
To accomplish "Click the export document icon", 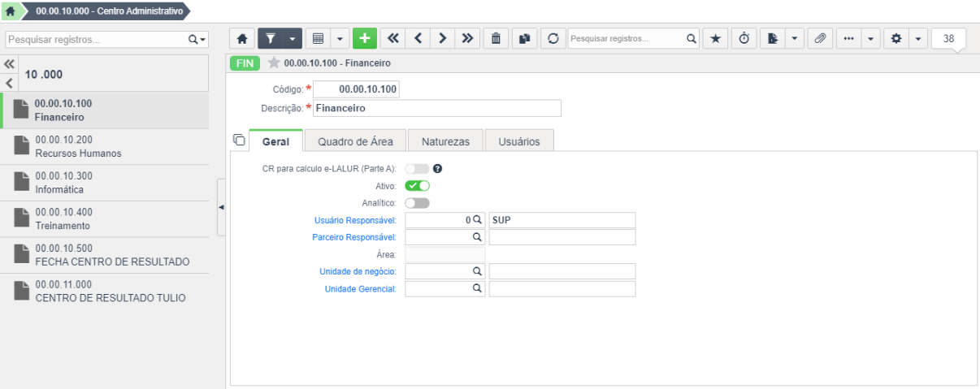I will pyautogui.click(x=772, y=38).
